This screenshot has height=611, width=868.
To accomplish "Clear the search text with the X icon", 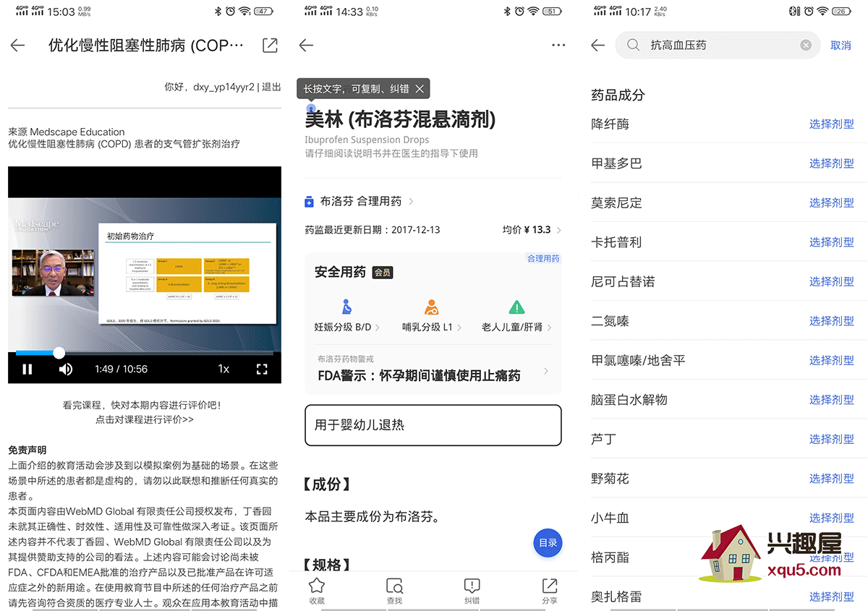I will (x=806, y=45).
